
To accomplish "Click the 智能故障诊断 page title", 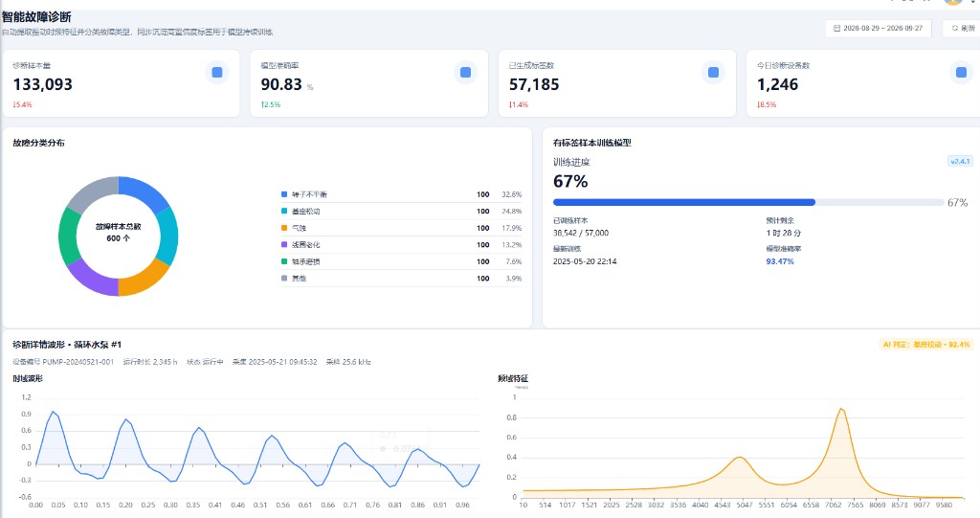I will click(36, 17).
